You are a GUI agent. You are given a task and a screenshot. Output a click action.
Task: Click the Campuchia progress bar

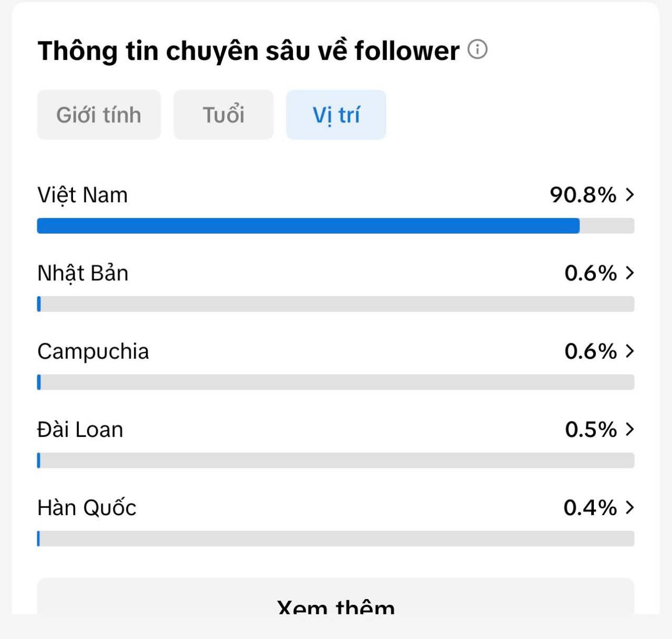335,382
